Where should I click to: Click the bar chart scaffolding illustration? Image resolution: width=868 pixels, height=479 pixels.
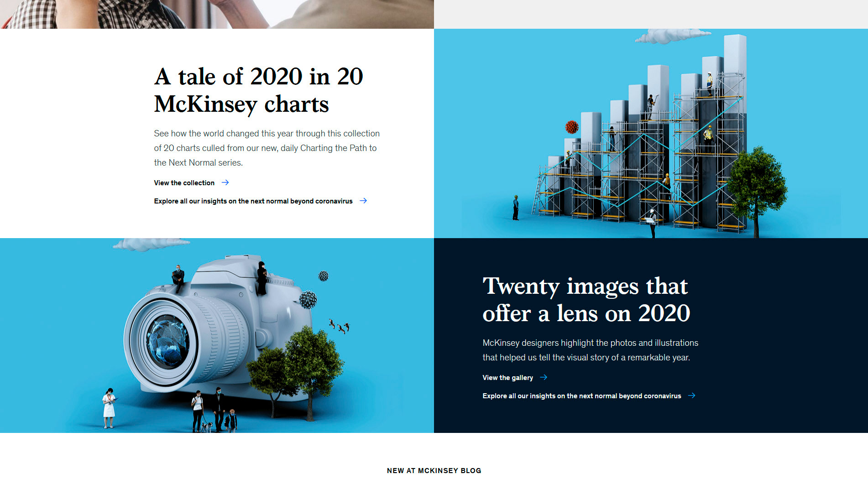[x=651, y=133]
